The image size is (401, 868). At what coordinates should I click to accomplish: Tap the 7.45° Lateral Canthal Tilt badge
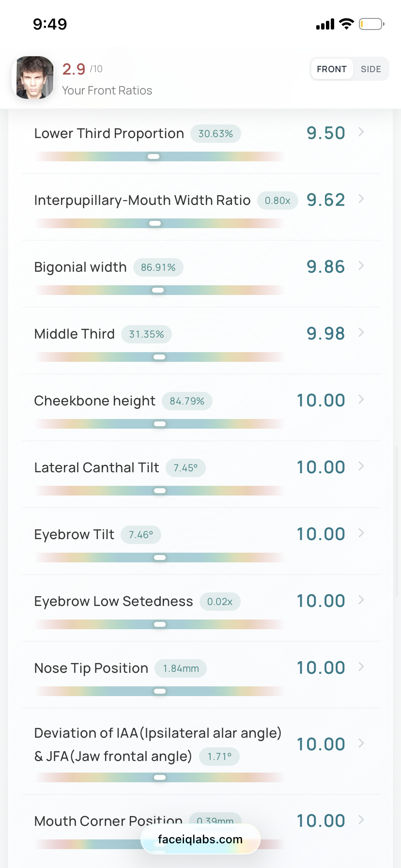pyautogui.click(x=186, y=468)
